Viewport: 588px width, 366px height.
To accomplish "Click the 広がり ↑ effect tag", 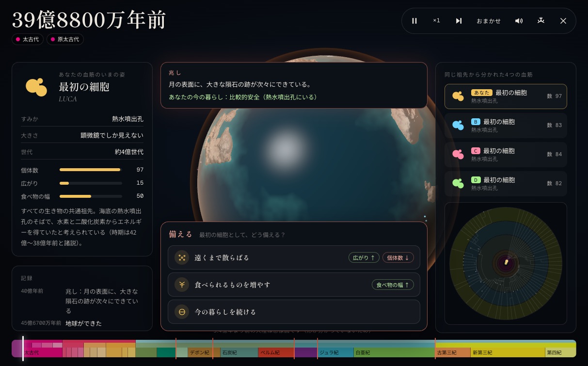I will coord(364,258).
